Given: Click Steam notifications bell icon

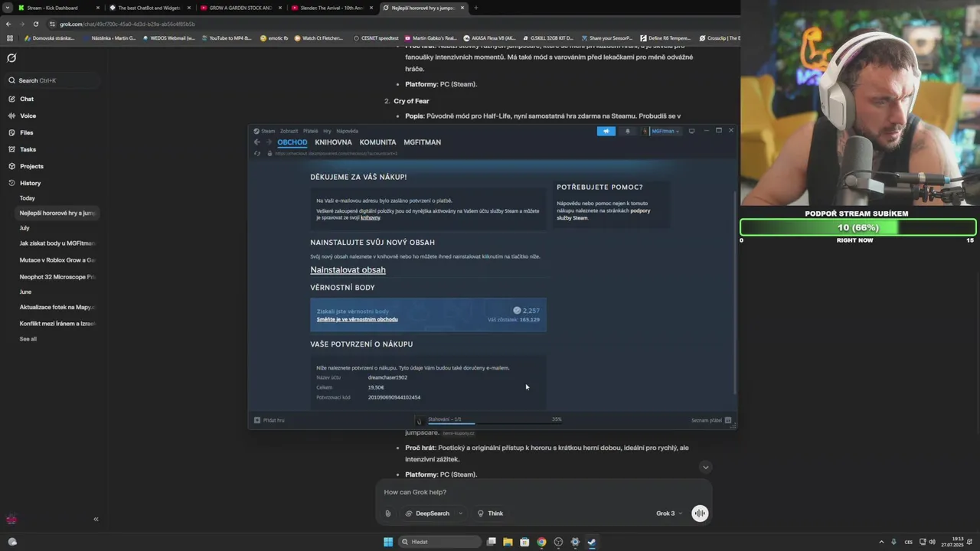Looking at the screenshot, I should pyautogui.click(x=627, y=131).
